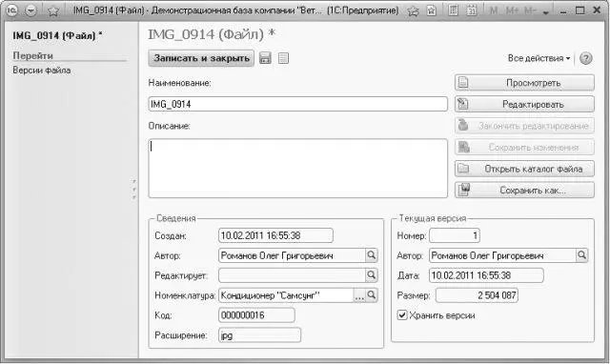Viewport: 610px width, 364px height.
Task: Click 'Записать и закрыть' button
Action: pos(201,58)
